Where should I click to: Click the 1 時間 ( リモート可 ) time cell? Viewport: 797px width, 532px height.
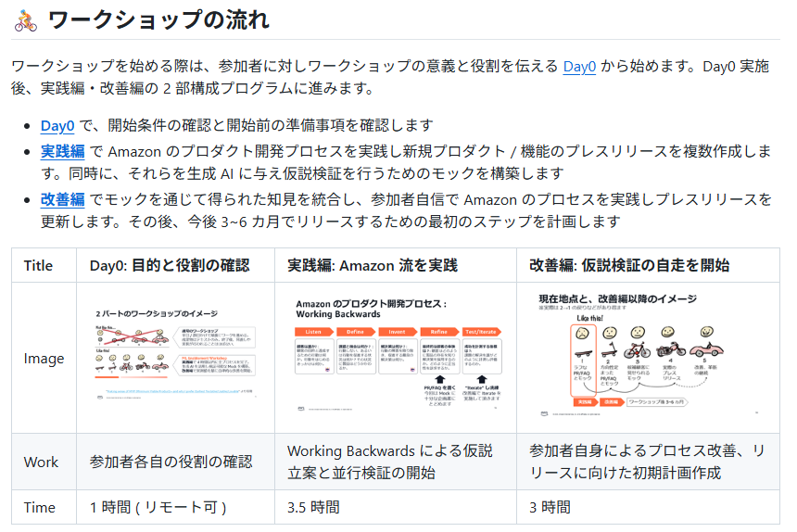click(x=158, y=507)
